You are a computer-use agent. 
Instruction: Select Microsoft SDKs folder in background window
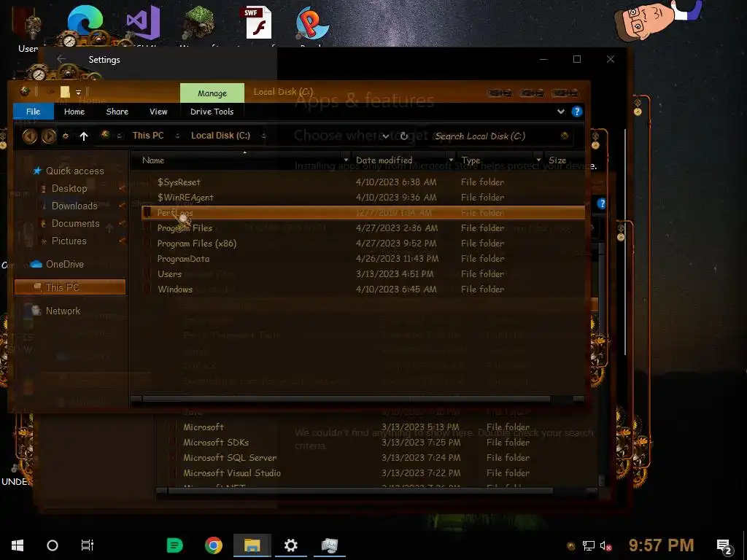216,443
